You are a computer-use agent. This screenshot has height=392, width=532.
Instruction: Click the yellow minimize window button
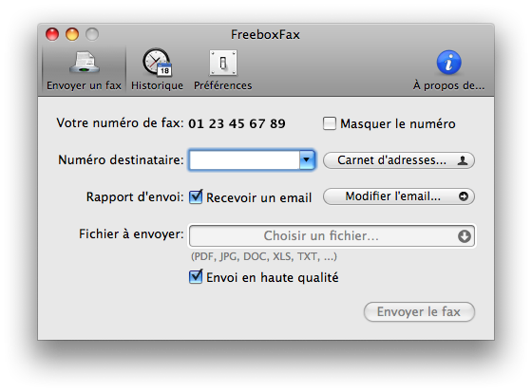point(72,34)
